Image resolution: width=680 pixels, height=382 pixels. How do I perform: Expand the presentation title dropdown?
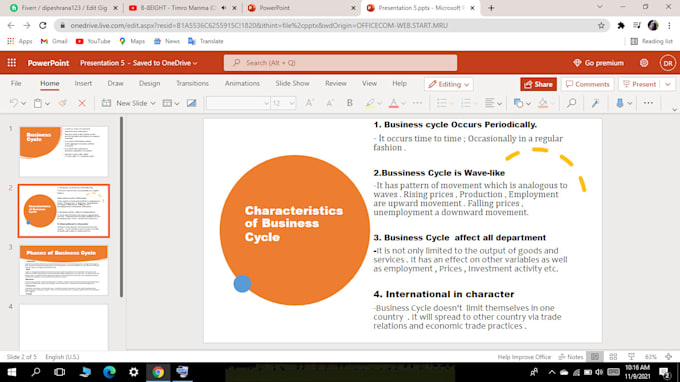[195, 63]
